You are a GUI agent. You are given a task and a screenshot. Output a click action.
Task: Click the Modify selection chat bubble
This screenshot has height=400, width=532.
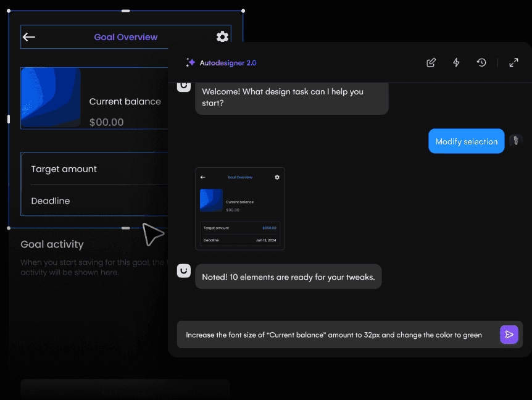[466, 141]
